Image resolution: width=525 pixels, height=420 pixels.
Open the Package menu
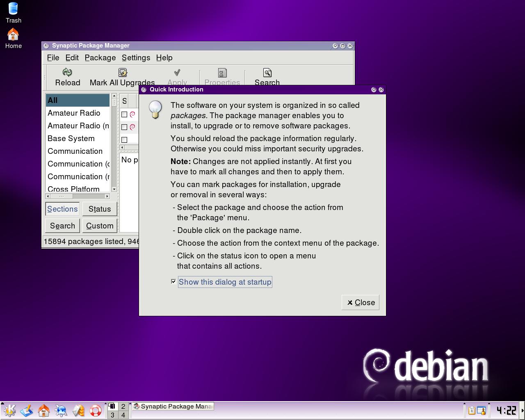click(100, 58)
